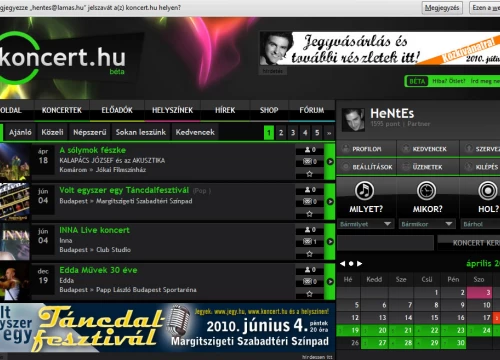
Task: Open the SHOP menu
Action: 269,110
